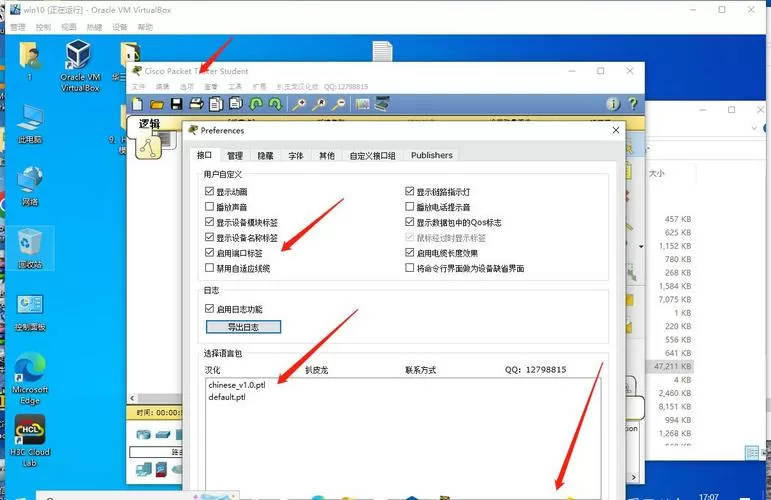
Task: Open the 控制面板 desktop icon
Action: click(30, 312)
